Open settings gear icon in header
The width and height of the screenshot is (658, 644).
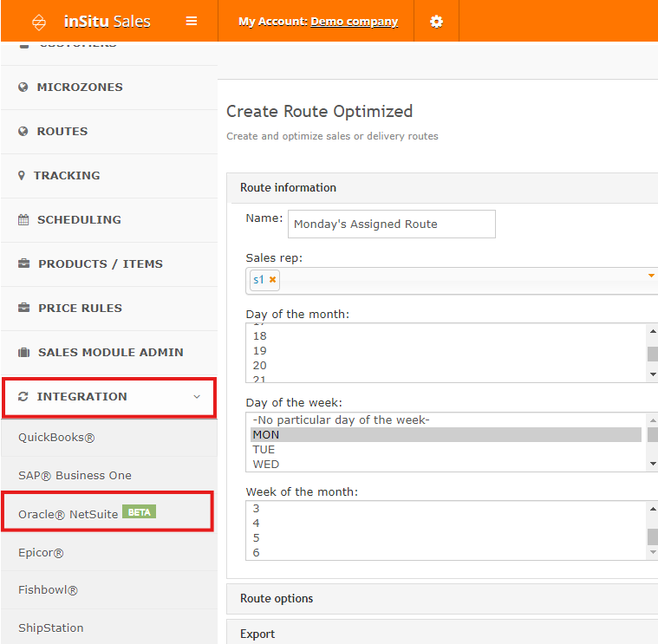click(x=436, y=21)
